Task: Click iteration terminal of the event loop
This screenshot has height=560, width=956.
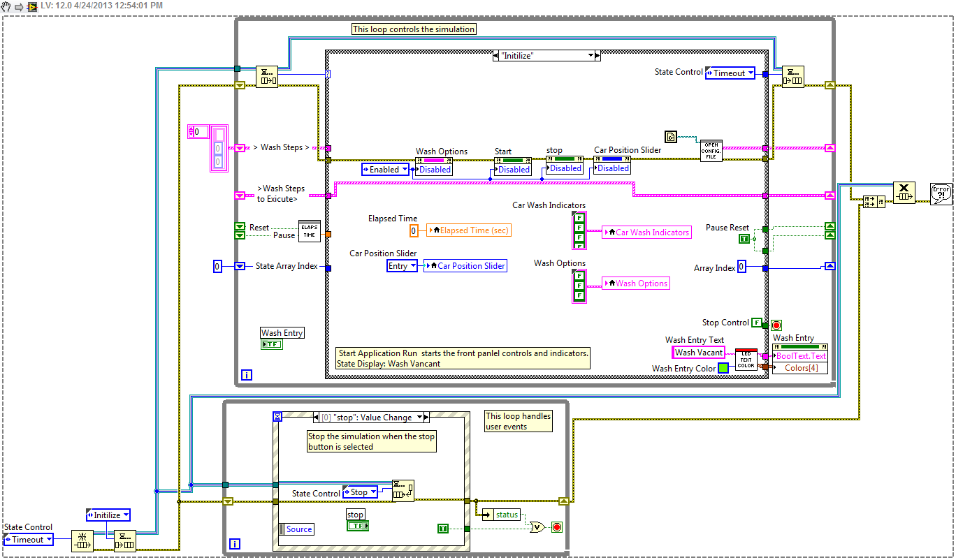Action: point(234,544)
